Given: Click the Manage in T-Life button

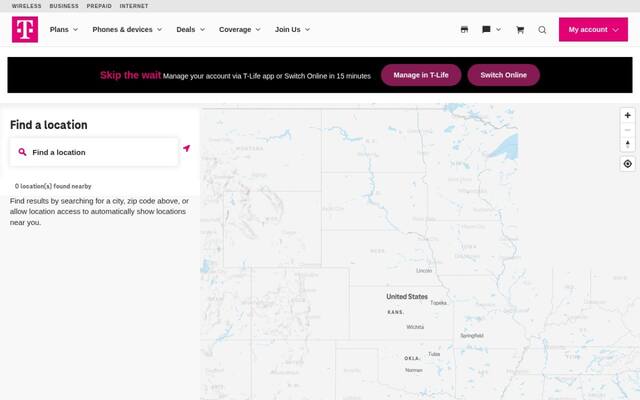Looking at the screenshot, I should [421, 75].
